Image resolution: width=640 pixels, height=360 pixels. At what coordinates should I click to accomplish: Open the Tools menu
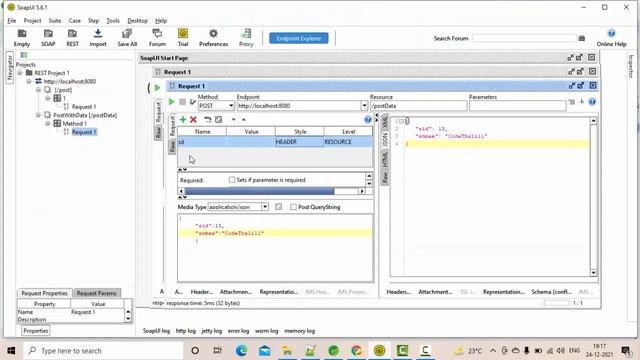(x=113, y=20)
